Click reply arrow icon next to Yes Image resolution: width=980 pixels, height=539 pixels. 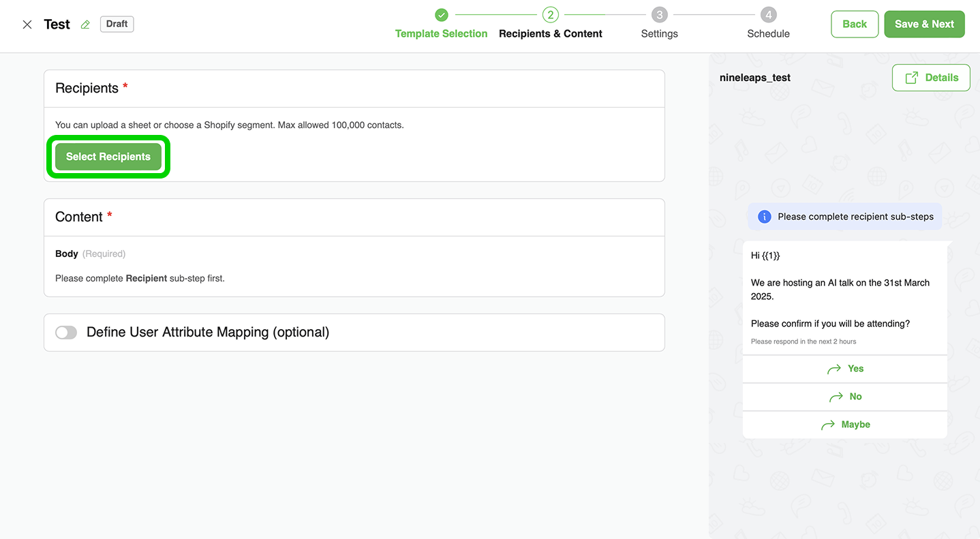tap(833, 369)
